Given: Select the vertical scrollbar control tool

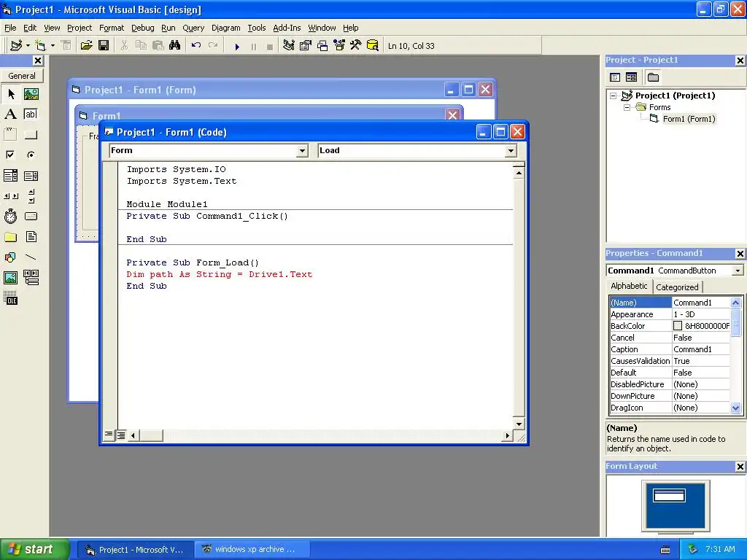Looking at the screenshot, I should [31, 196].
